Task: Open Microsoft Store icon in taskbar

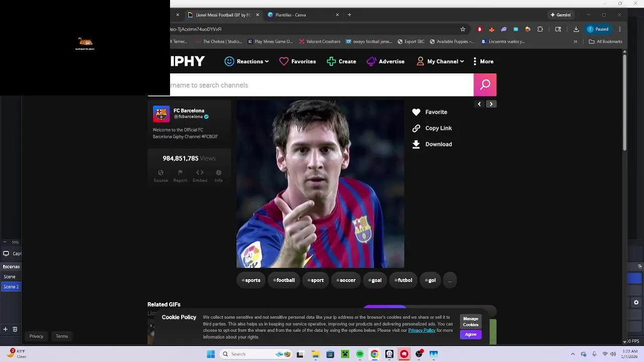Action: [x=330, y=354]
